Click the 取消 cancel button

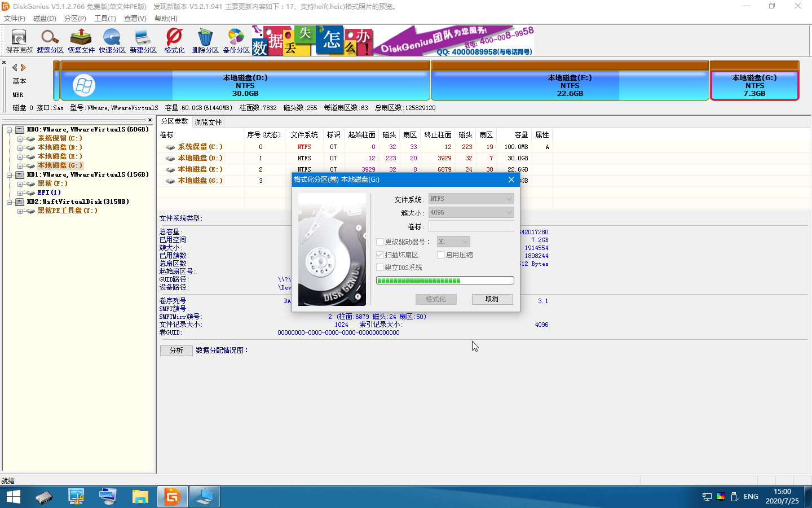(x=492, y=299)
